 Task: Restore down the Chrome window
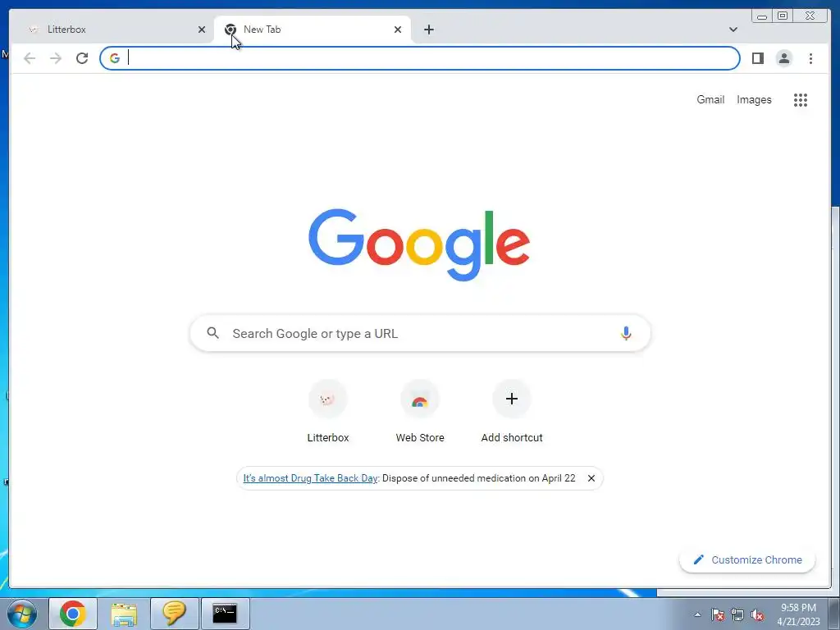(782, 16)
